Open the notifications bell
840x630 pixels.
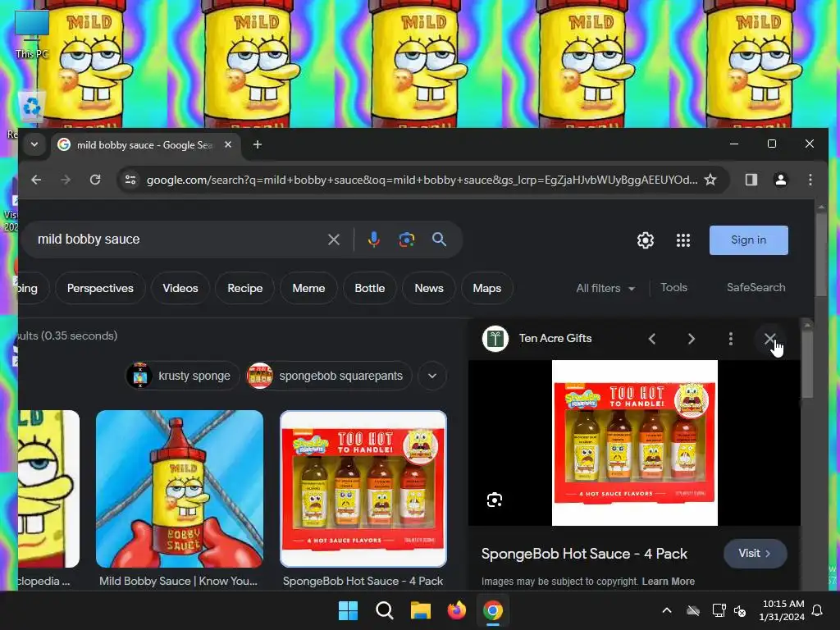click(x=818, y=610)
